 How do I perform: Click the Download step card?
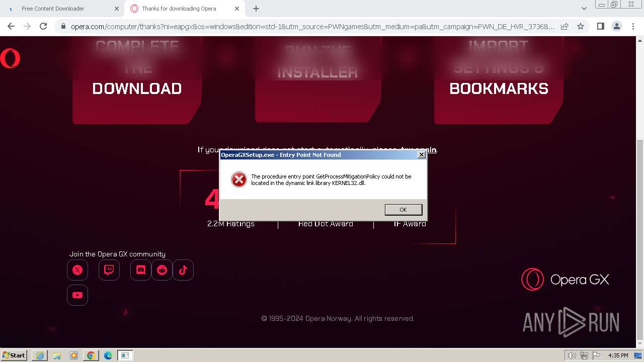coord(137,80)
